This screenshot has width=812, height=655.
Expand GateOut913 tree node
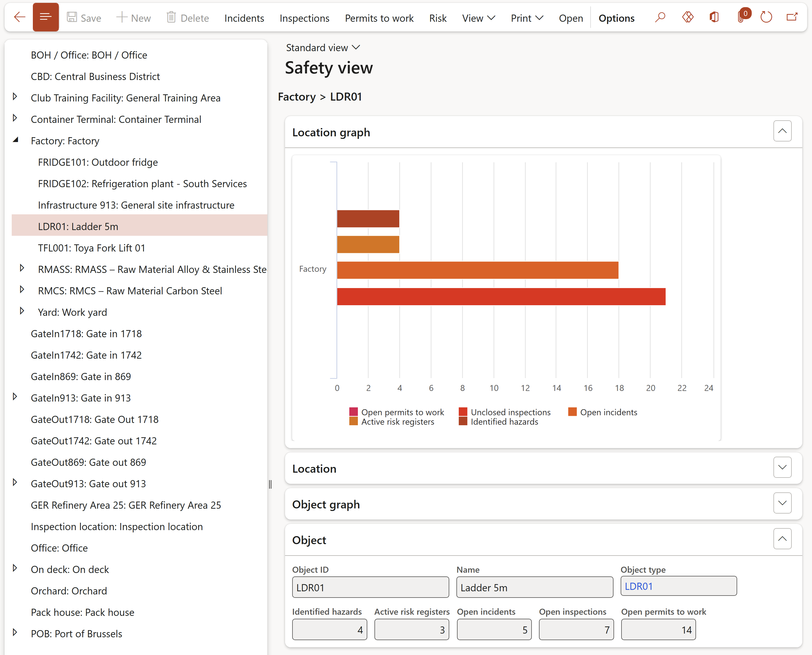click(15, 482)
